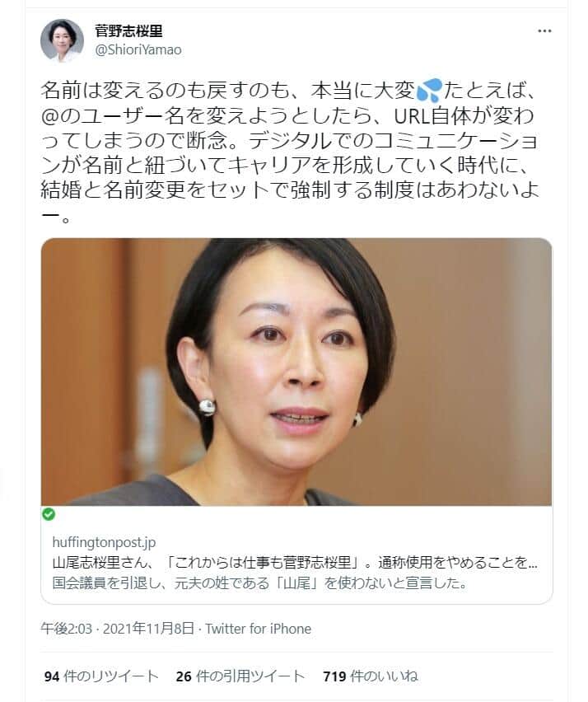Image resolution: width=588 pixels, height=702 pixels.
Task: Click the timestamp 午後2:03
Action: click(x=66, y=629)
